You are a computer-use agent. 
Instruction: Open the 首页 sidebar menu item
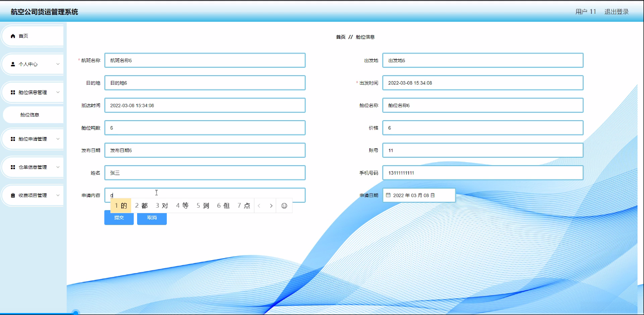[x=33, y=36]
